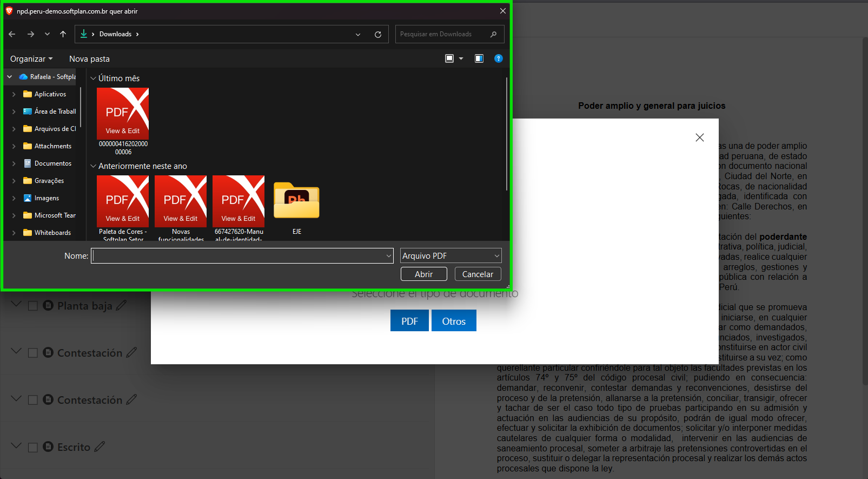Image resolution: width=868 pixels, height=479 pixels.
Task: Toggle the preview pane icon
Action: [x=479, y=58]
